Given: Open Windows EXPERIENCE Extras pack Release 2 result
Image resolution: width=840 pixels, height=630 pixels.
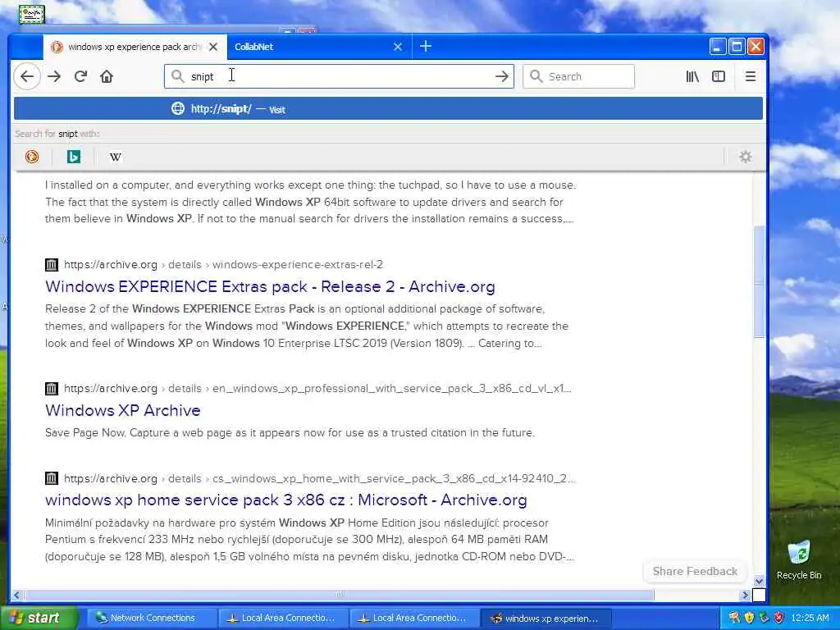Looking at the screenshot, I should [270, 286].
